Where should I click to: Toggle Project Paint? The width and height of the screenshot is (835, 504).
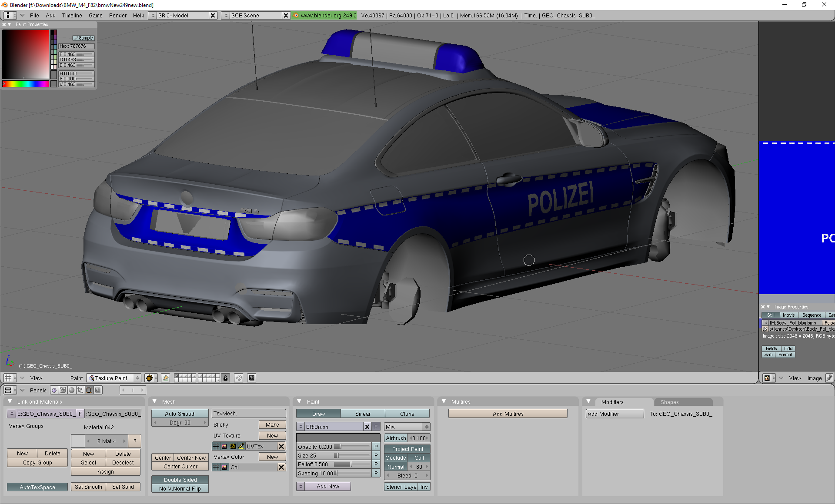point(407,449)
